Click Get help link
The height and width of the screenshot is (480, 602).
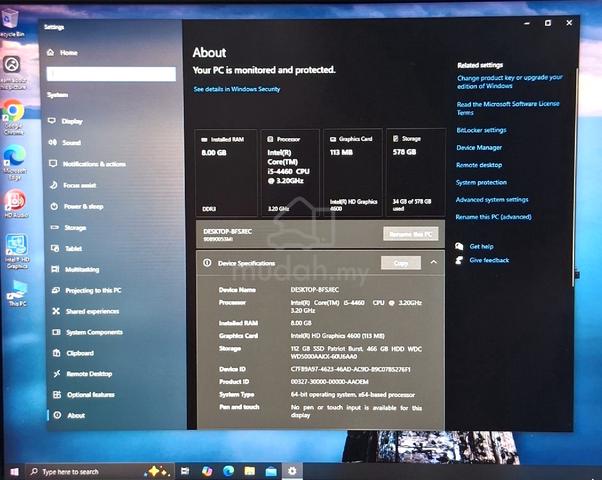[x=481, y=247]
